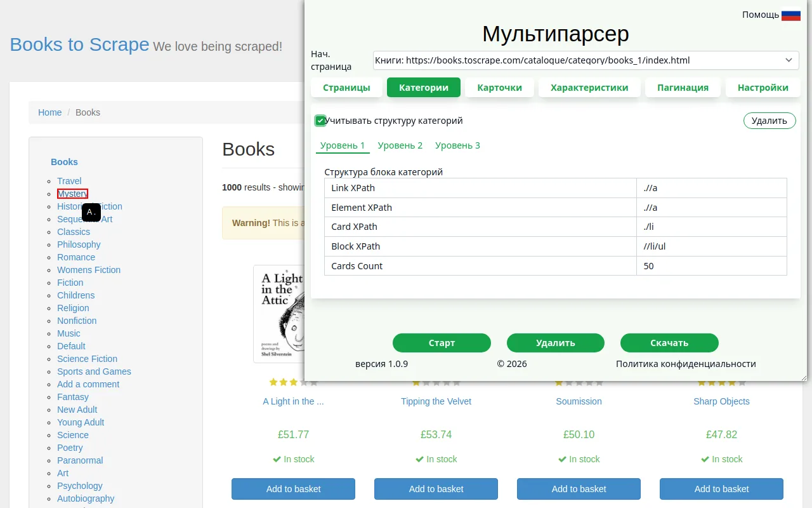
Task: Go to the Home breadcrumb link
Action: click(50, 112)
